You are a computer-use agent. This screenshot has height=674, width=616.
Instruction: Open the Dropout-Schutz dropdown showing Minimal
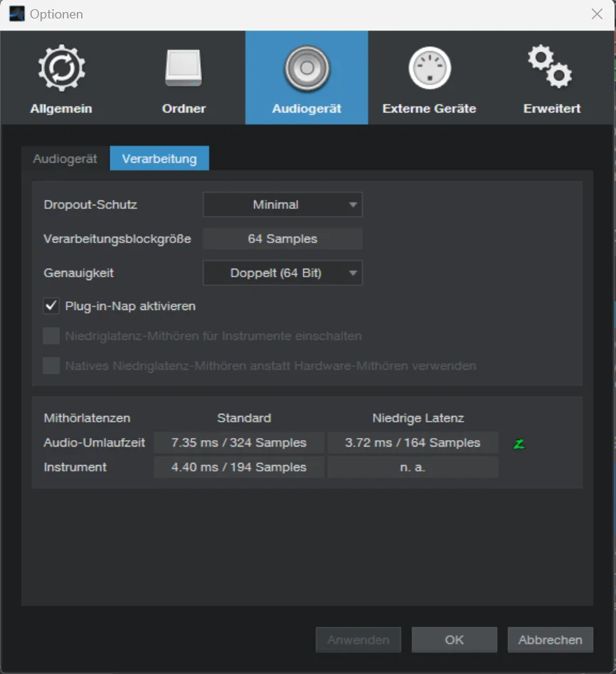click(x=282, y=205)
